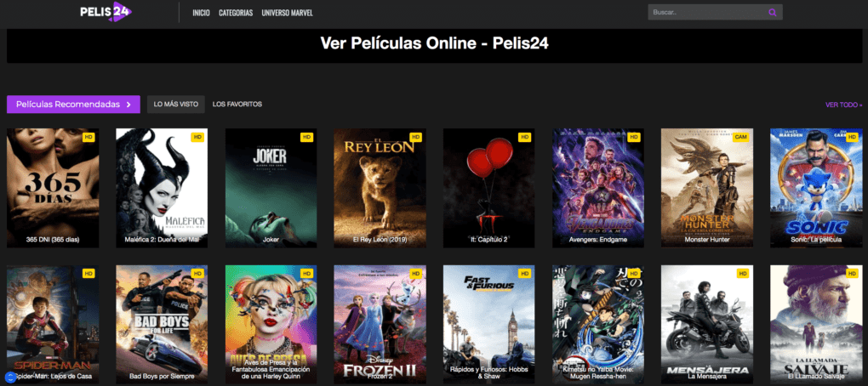The height and width of the screenshot is (386, 868).
Task: Switch to the Lo Más Visto tab
Action: pyautogui.click(x=176, y=104)
